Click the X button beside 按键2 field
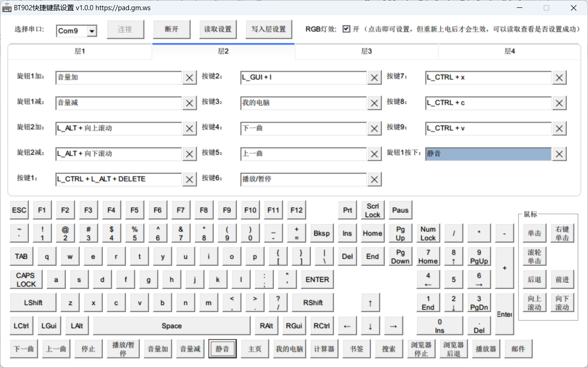The image size is (588, 368). point(374,78)
